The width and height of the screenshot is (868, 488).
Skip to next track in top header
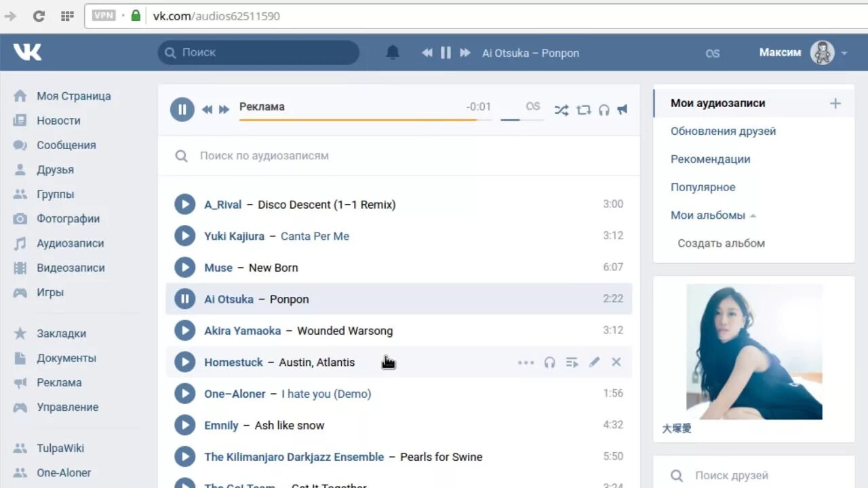(x=465, y=52)
